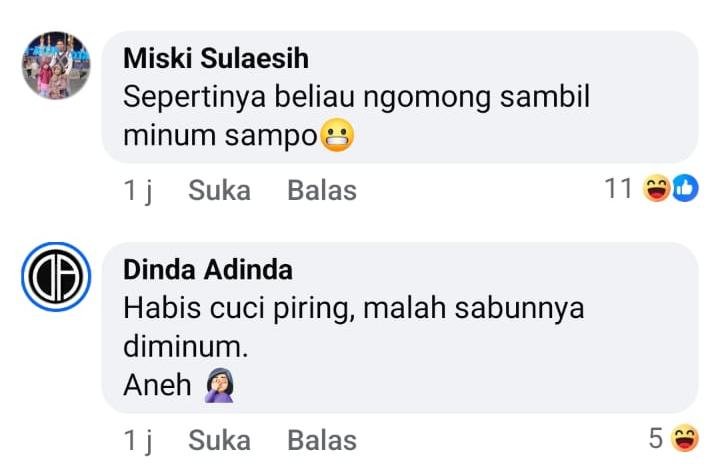Click the Miski Sulaesih name link
The image size is (720, 469).
216,58
